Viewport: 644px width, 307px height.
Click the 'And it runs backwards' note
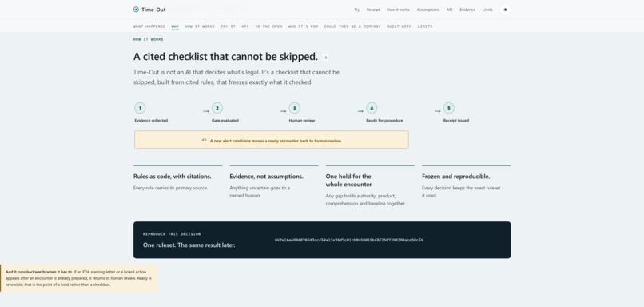pos(79,278)
